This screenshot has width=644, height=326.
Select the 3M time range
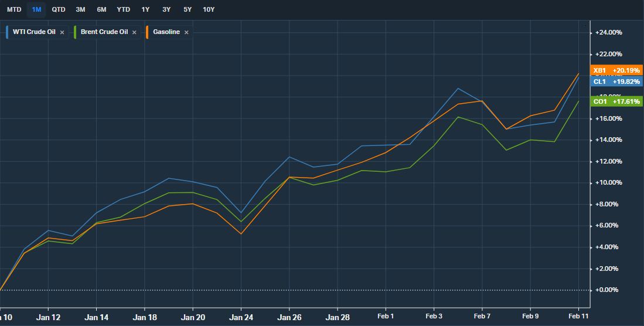(x=80, y=9)
